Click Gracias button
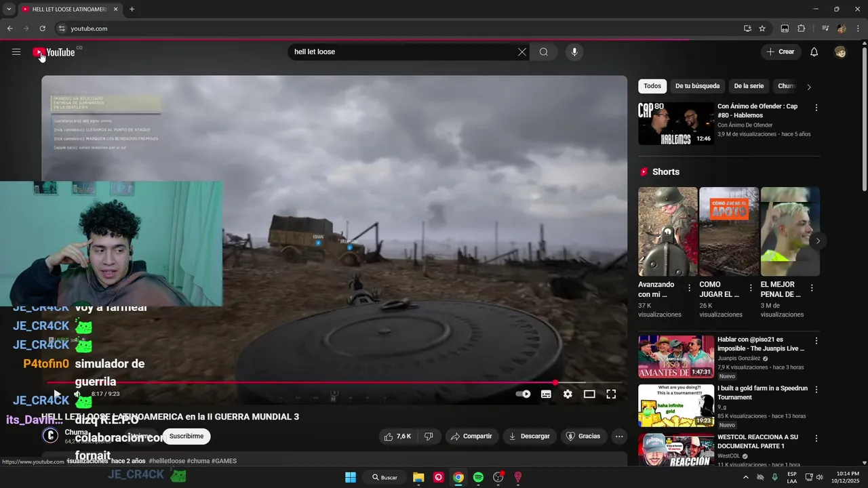Viewport: 868px width, 488px height. (583, 436)
